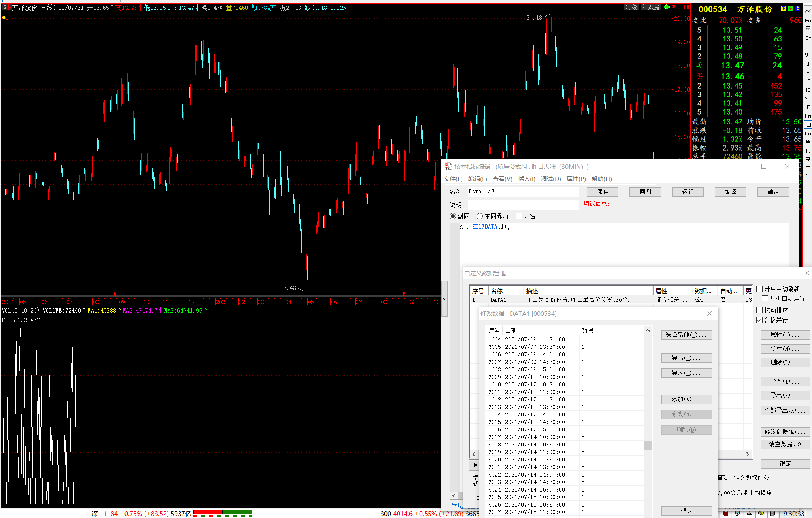Select row 6017 dated 2021/07/14 10:00:00
The image size is (812, 518).
click(565, 437)
